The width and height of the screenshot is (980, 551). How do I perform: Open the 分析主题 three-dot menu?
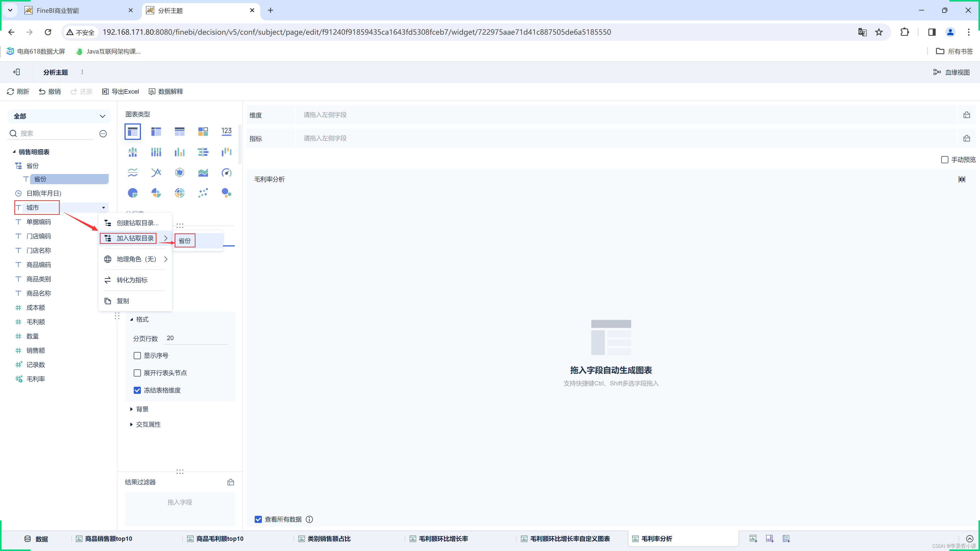click(x=82, y=72)
